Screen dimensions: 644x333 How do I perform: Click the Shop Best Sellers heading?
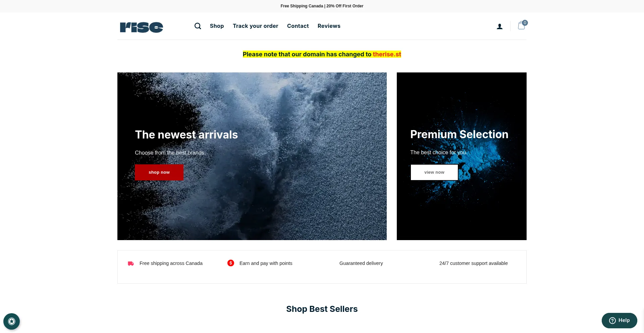click(322, 309)
